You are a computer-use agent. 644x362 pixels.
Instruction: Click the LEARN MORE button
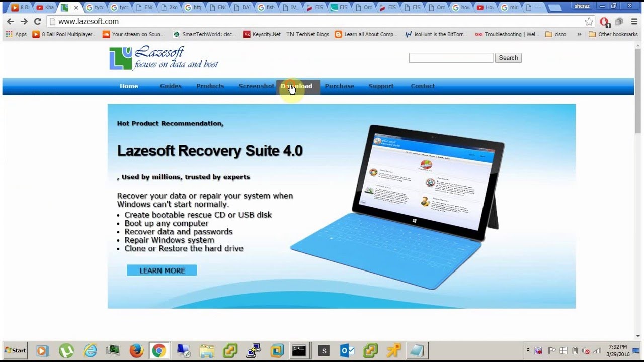(x=162, y=270)
